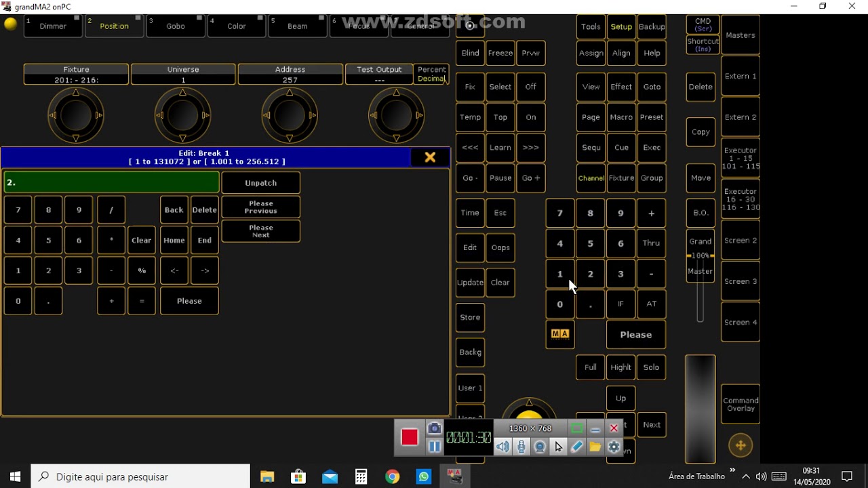
Task: Open Google Chrome from the taskbar
Action: [x=393, y=476]
